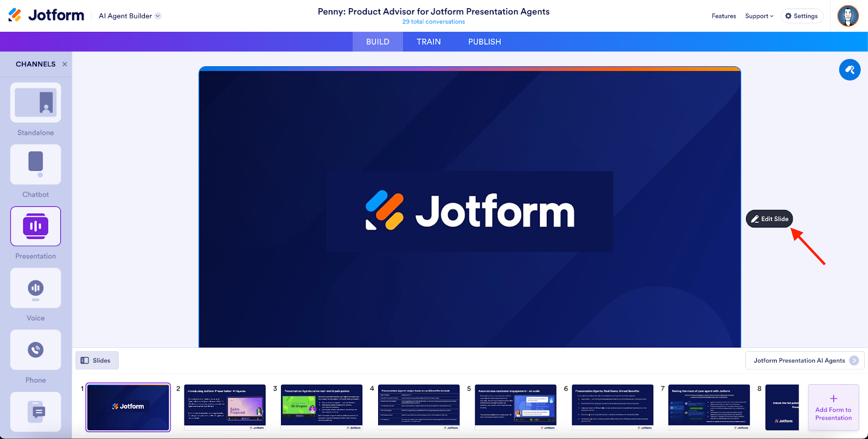Screen dimensions: 868x439
Task: Open the blue designer paint roller button
Action: (850, 69)
